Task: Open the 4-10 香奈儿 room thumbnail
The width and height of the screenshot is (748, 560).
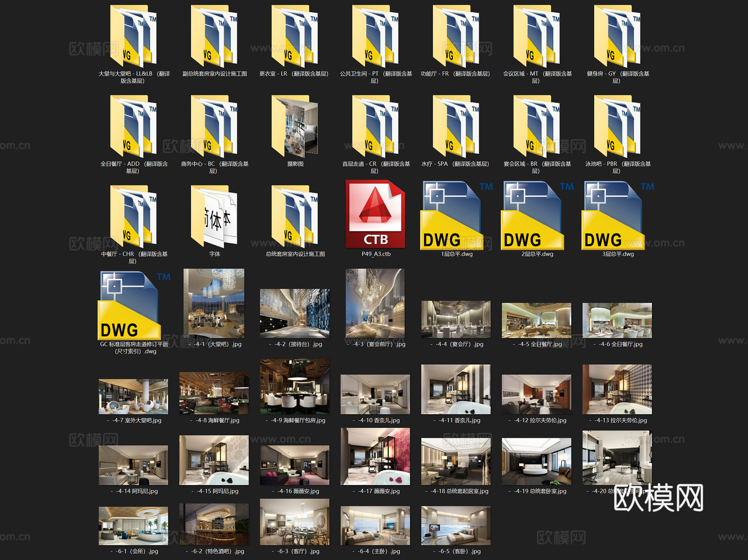Action: tap(375, 395)
